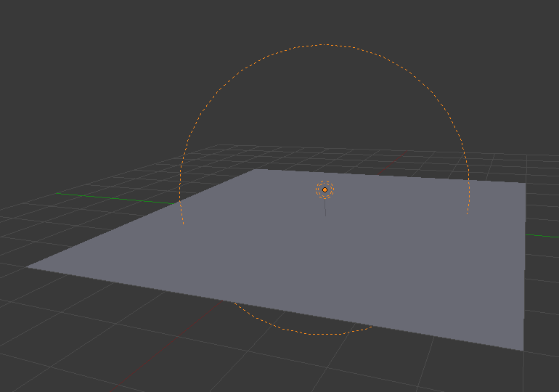Click the green axis line at the right edge
The height and width of the screenshot is (392, 559).
(544, 236)
